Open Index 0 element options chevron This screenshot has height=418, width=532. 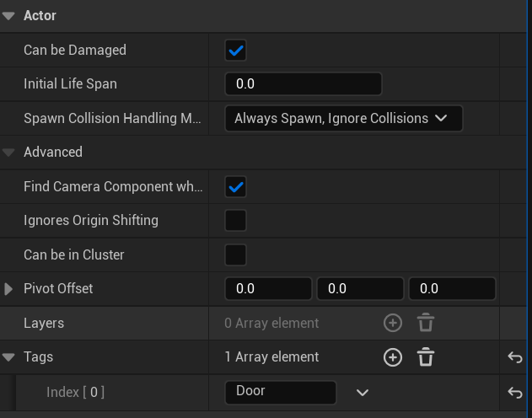(x=362, y=393)
